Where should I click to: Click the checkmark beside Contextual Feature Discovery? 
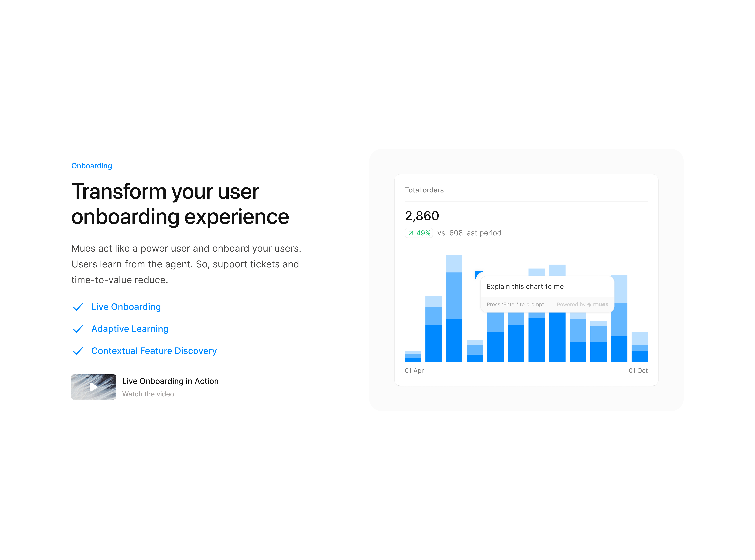(x=78, y=351)
